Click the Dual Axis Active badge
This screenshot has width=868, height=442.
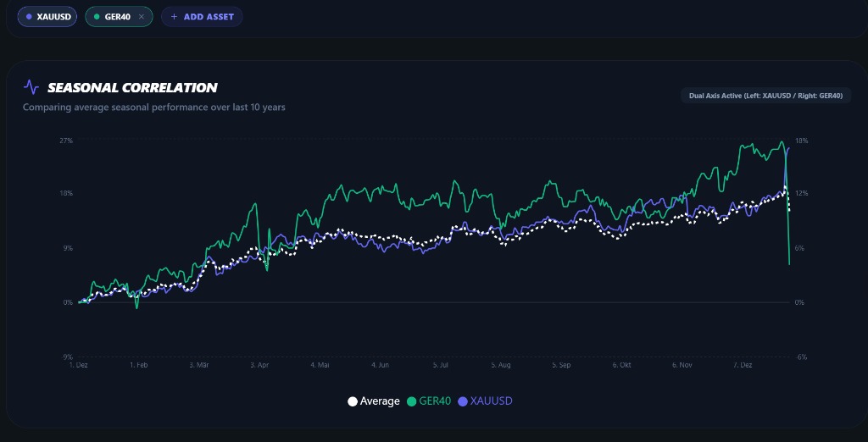click(x=765, y=96)
